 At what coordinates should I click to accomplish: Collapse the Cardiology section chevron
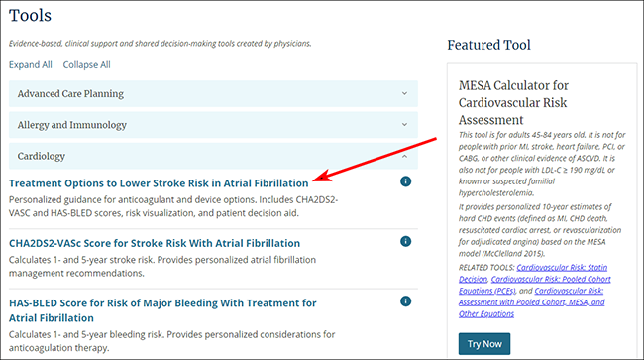(404, 156)
